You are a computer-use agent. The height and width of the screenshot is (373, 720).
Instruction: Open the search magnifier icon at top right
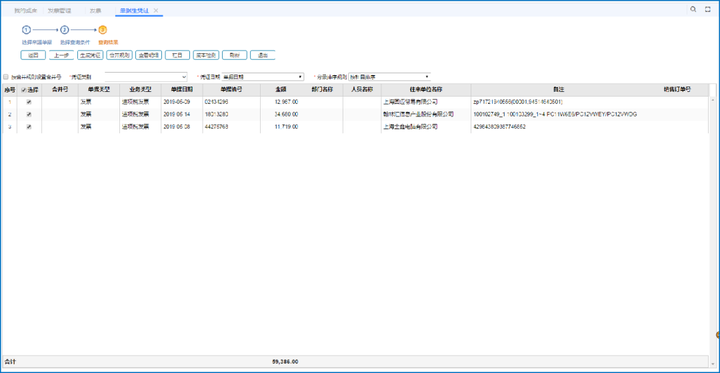coord(693,9)
